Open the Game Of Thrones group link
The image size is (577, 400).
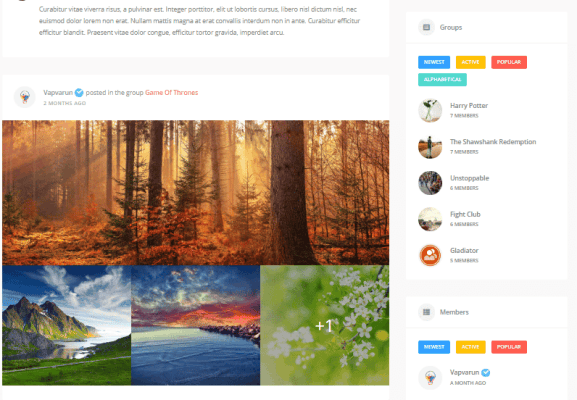pyautogui.click(x=171, y=92)
